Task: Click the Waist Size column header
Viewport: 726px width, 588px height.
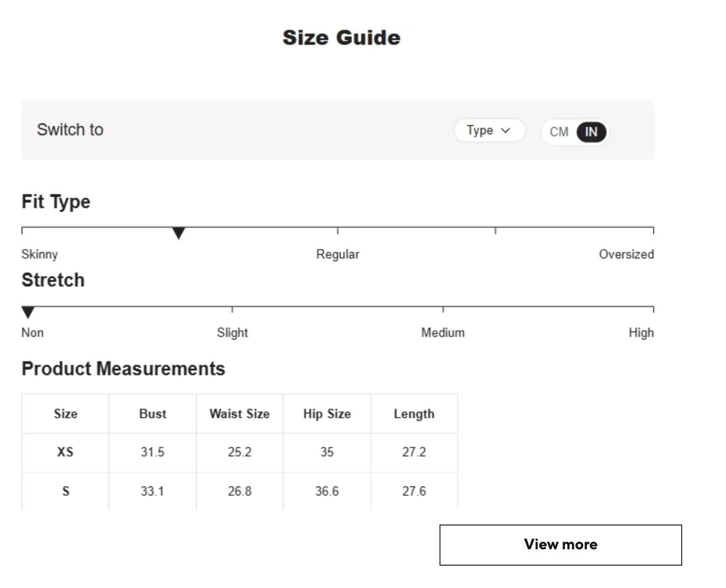Action: (x=239, y=414)
